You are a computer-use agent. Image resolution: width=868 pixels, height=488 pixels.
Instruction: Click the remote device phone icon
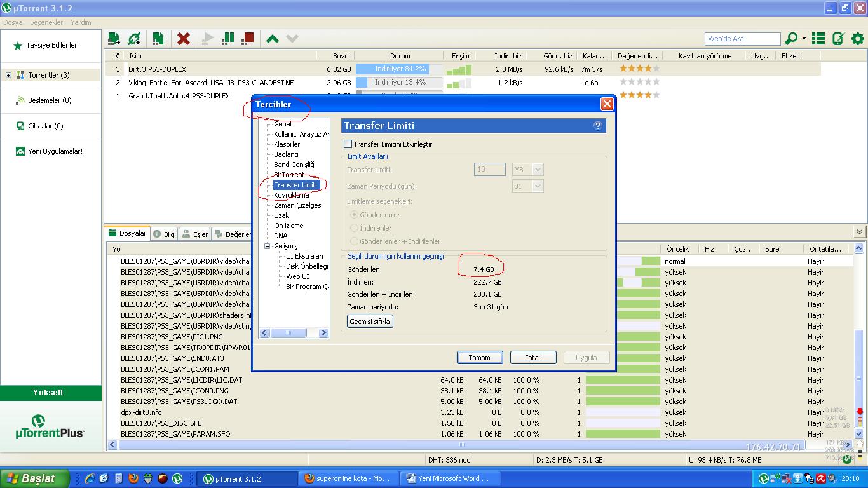[838, 39]
